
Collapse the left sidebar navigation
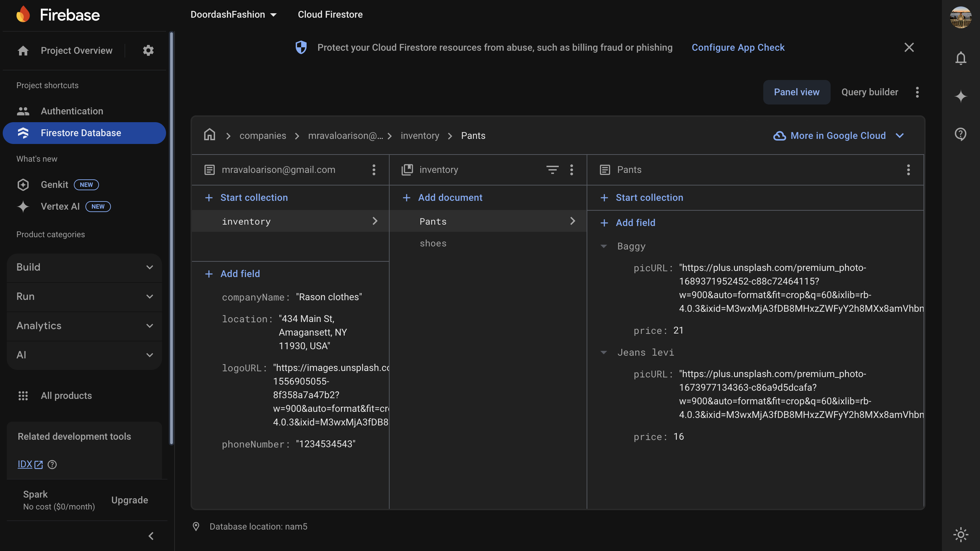point(151,536)
